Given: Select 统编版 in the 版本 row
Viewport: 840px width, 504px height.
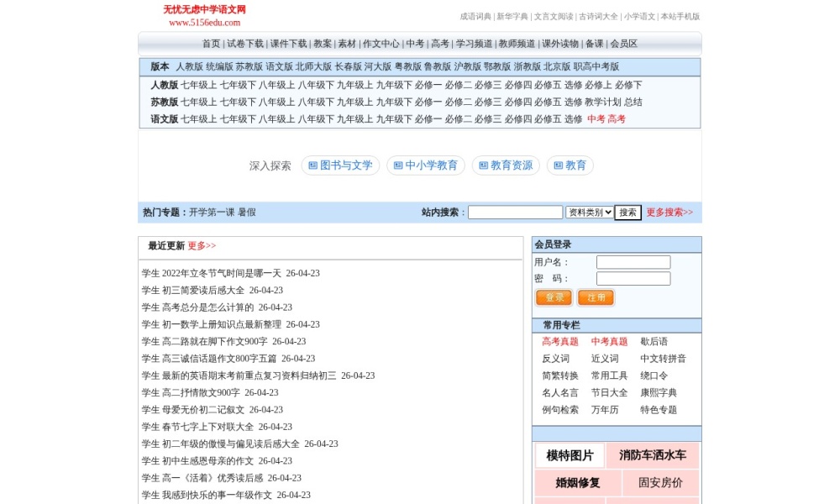Looking at the screenshot, I should 219,67.
